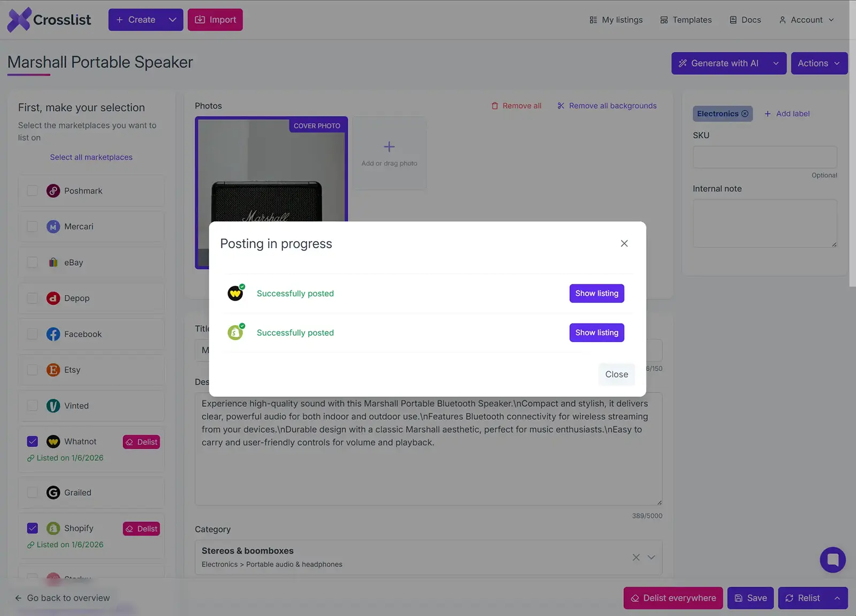The image size is (856, 616).
Task: Click the Whatnot listed link icon
Action: (30, 458)
